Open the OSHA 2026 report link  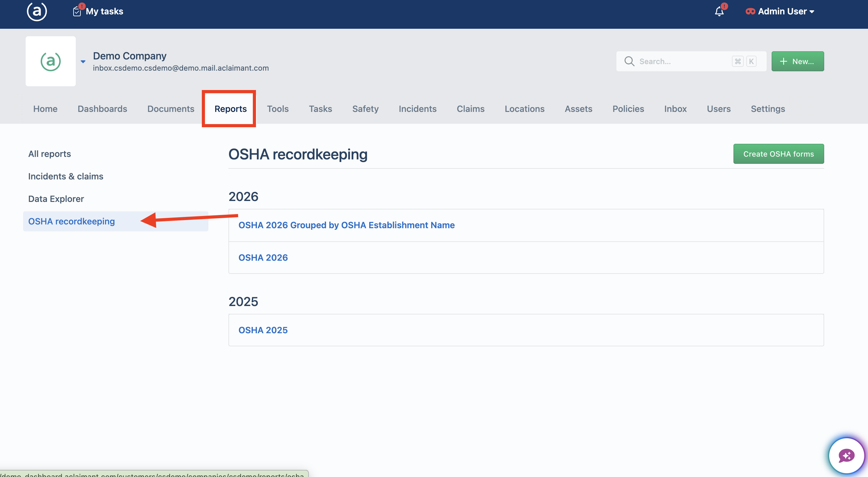(263, 258)
